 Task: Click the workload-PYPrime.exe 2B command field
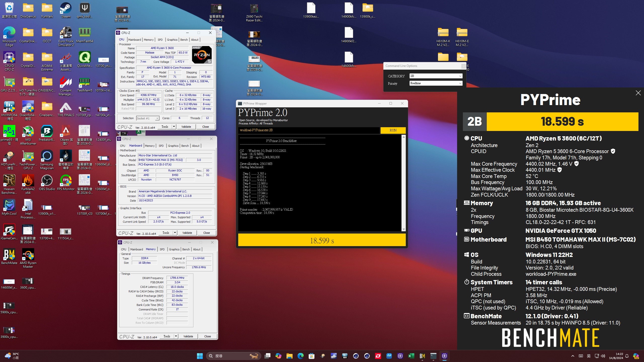tap(309, 130)
